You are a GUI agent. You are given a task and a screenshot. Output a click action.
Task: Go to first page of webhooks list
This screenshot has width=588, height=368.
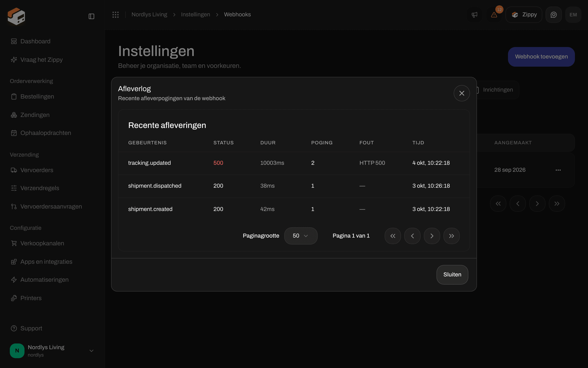498,204
